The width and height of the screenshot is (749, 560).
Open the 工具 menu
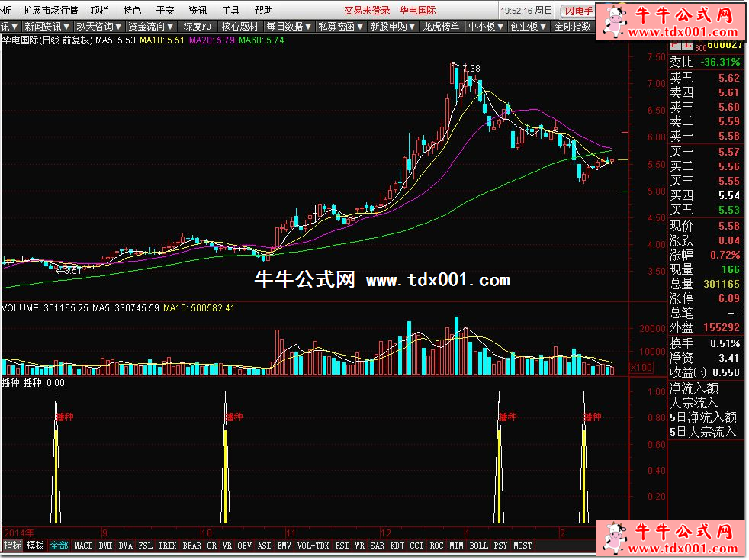click(230, 11)
